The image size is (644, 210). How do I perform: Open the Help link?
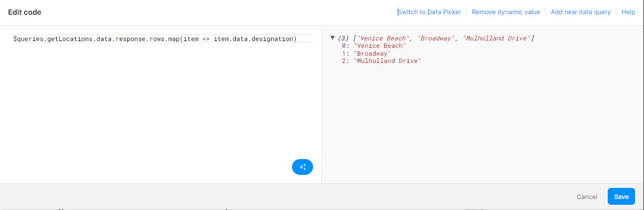pos(628,12)
